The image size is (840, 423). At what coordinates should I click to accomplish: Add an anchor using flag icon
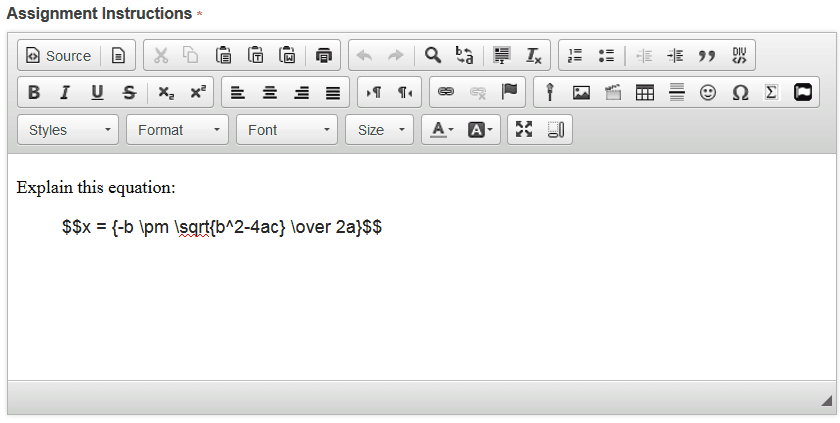point(509,93)
